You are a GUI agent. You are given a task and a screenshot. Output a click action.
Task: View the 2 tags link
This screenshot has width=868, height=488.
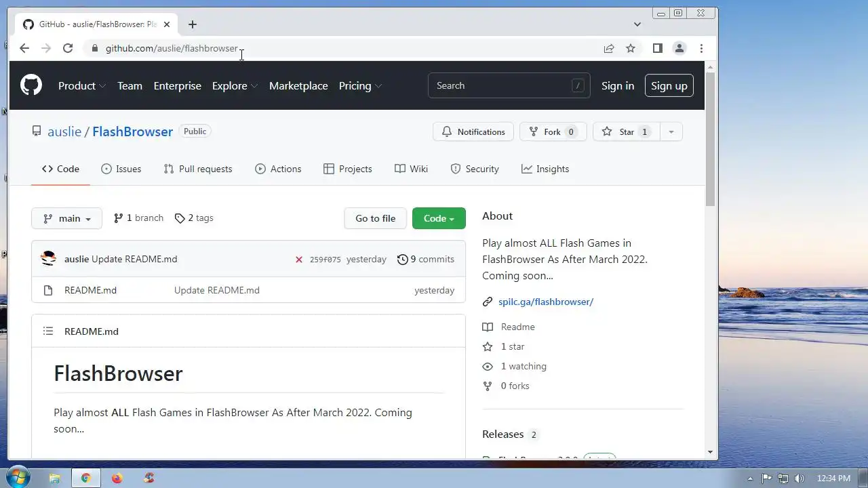tap(194, 218)
